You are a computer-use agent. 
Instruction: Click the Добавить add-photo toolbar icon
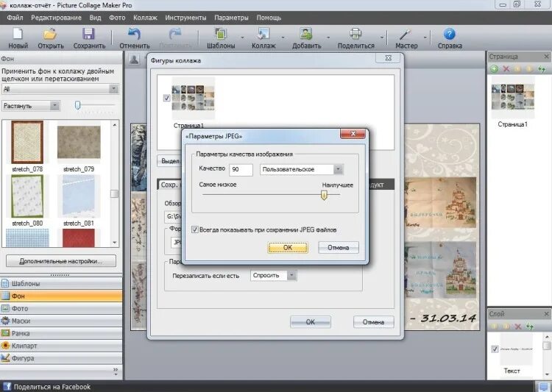click(306, 34)
